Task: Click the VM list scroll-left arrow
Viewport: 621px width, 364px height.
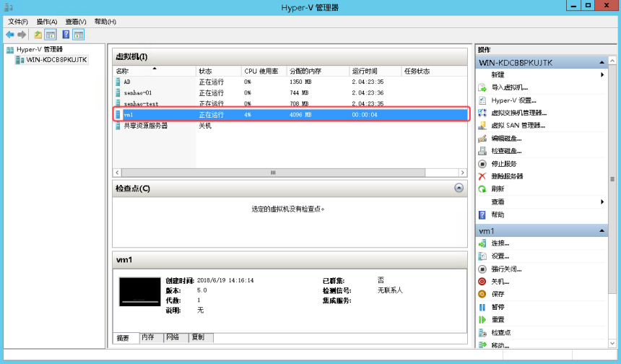Action: (117, 173)
